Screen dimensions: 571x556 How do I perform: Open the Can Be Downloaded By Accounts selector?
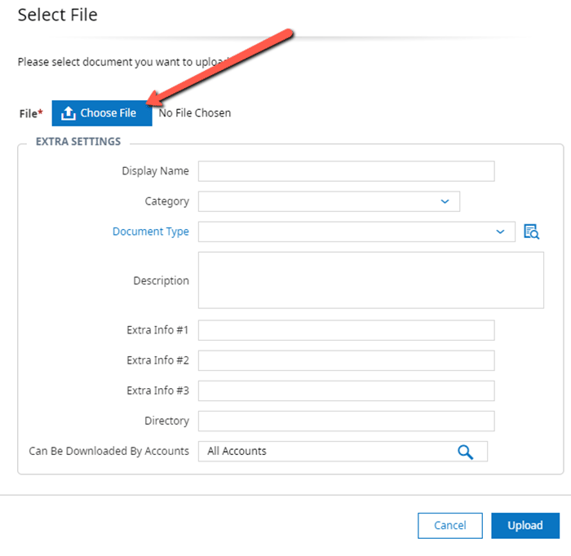(343, 451)
